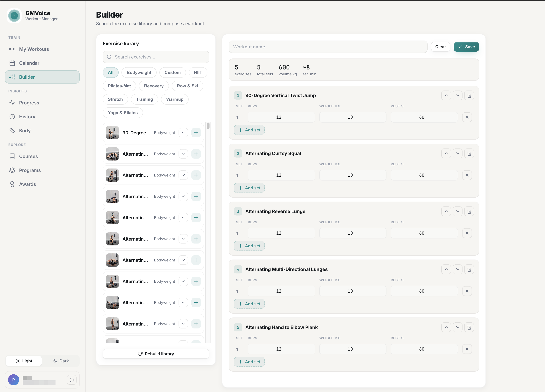Image resolution: width=545 pixels, height=392 pixels.
Task: Move 90-Degree Vertical Twist Jump down
Action: click(457, 95)
